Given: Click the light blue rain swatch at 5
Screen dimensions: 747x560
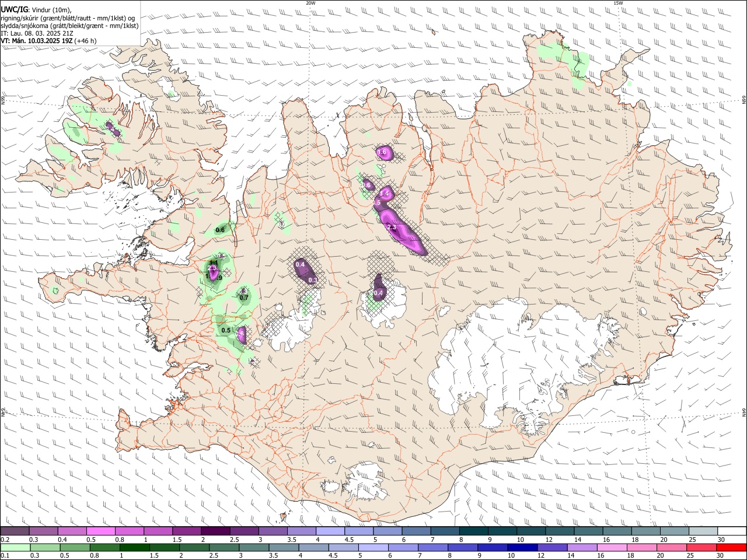Looking at the screenshot, I should pos(373,548).
